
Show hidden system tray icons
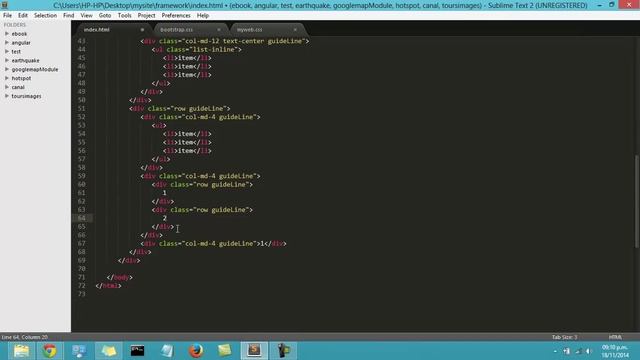click(x=555, y=351)
